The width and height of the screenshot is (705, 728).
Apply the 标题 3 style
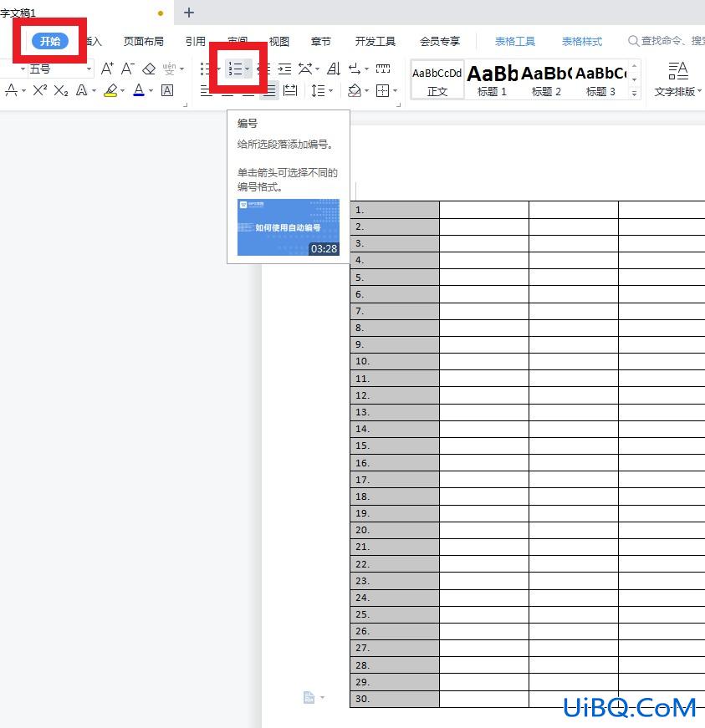[600, 79]
